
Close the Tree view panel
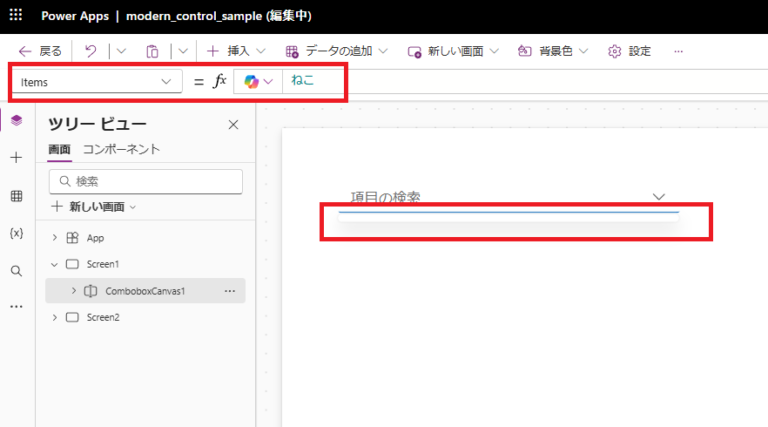coord(233,125)
